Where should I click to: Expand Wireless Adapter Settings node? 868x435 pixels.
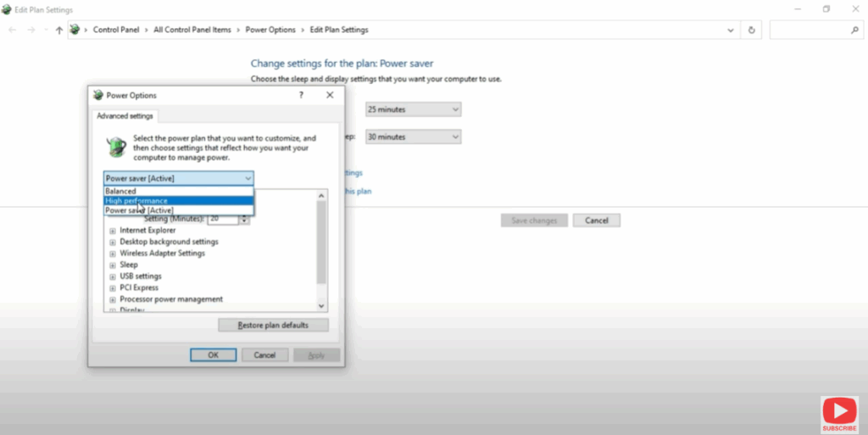(x=113, y=254)
